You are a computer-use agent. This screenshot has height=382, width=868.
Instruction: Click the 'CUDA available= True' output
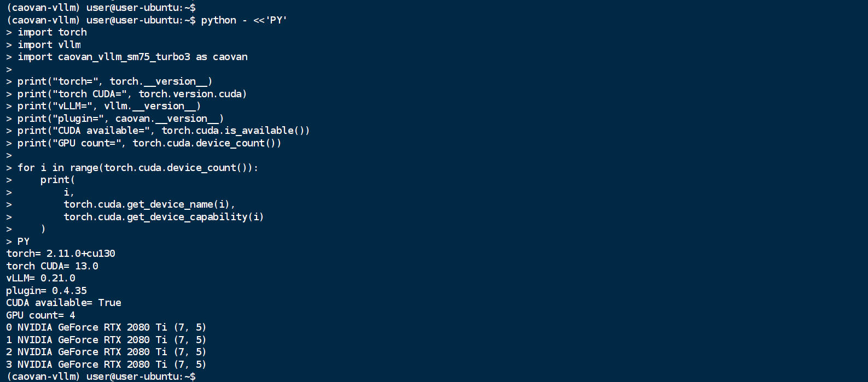[x=63, y=303]
